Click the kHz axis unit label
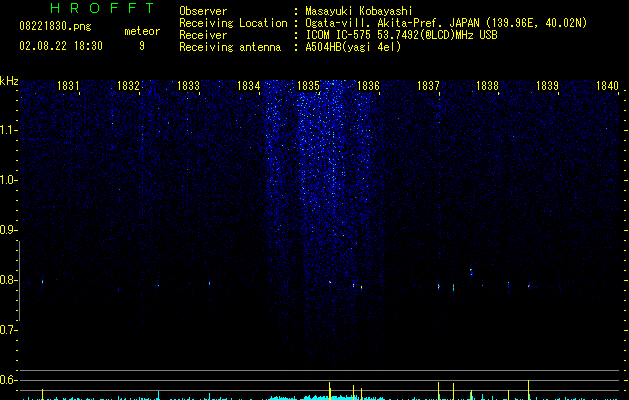 [x=9, y=81]
